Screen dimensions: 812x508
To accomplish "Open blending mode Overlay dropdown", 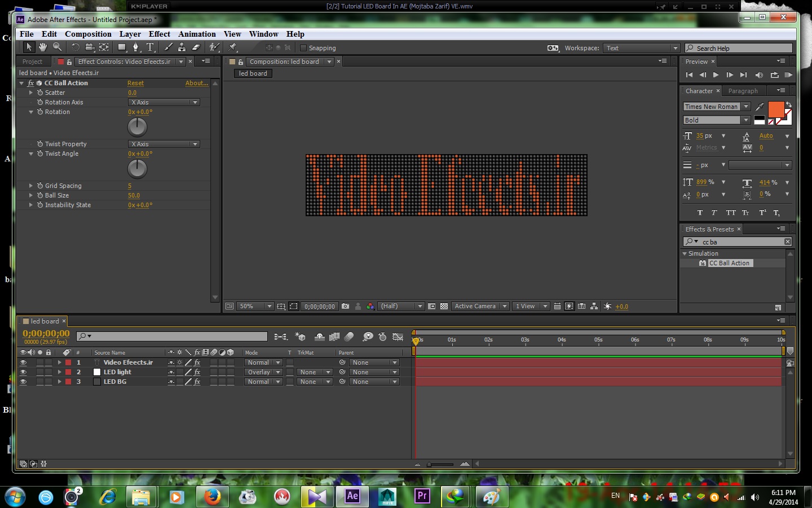I will pos(263,372).
